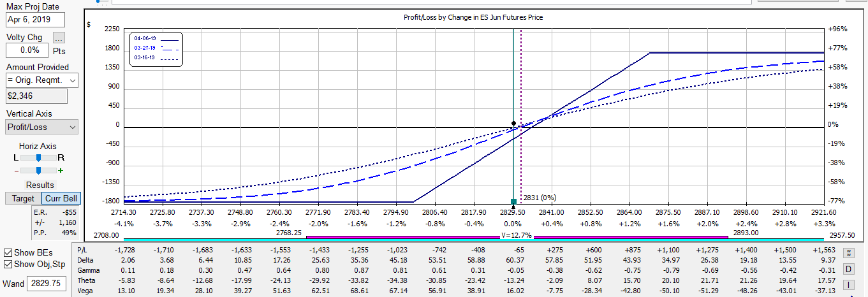Click the 2893.00 label under the axis

point(745,233)
